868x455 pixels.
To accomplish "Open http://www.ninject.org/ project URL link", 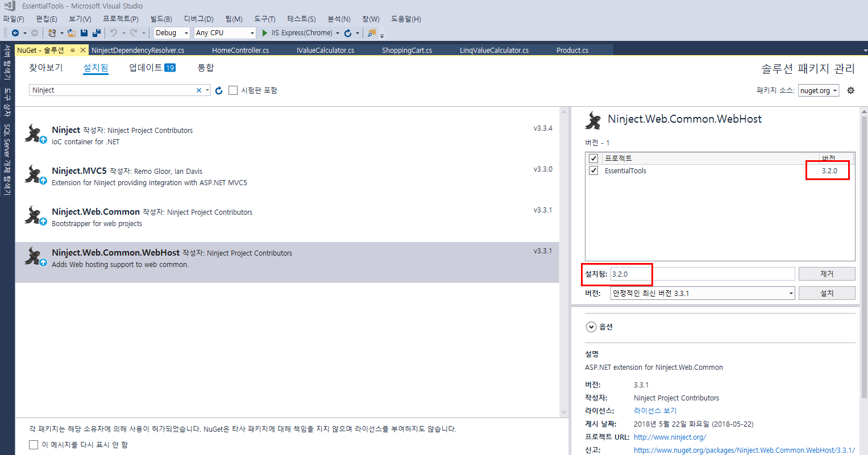I will 670,437.
